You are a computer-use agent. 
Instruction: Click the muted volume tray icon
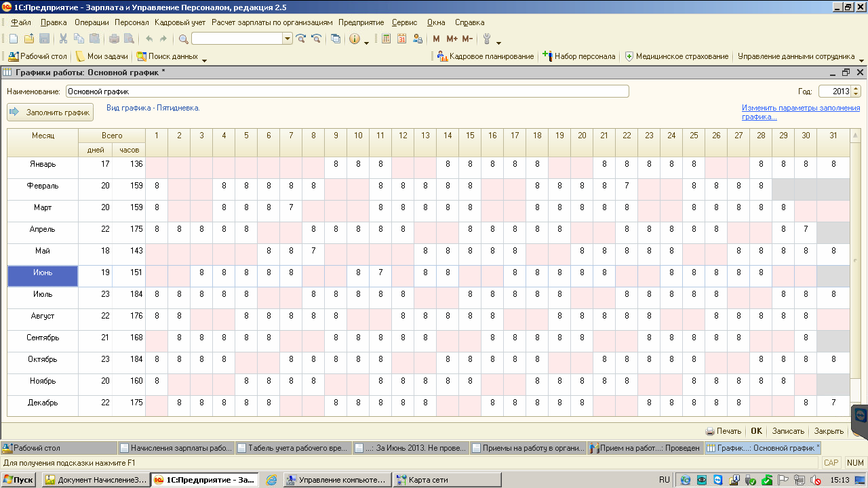point(817,480)
